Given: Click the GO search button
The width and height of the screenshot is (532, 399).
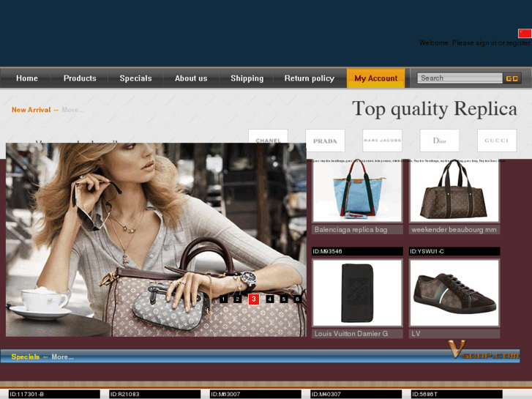Looking at the screenshot, I should pos(512,78).
